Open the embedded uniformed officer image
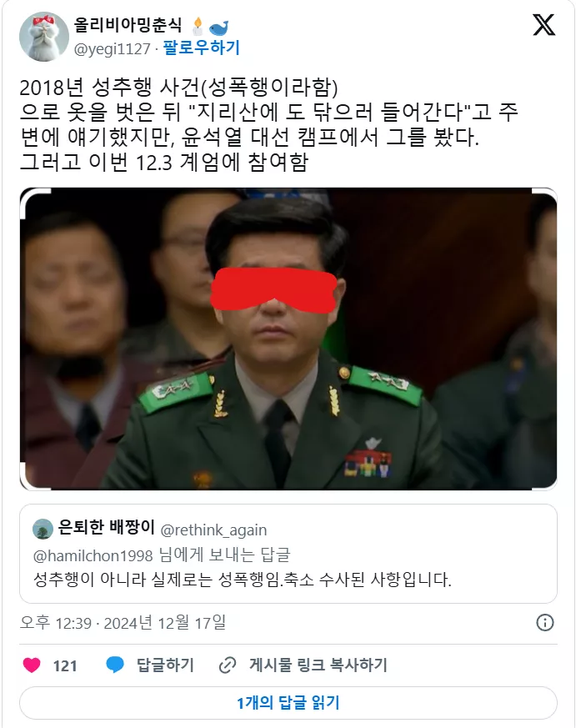576x728 pixels. (288, 339)
